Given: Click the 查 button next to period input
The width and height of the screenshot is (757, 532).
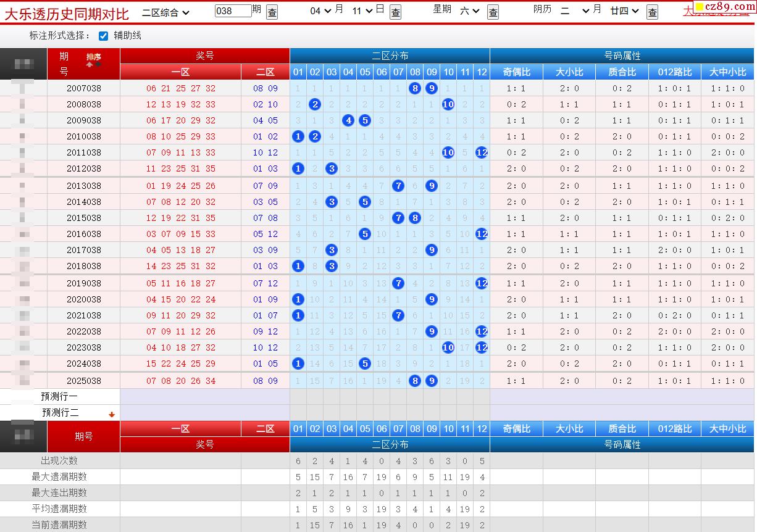Looking at the screenshot, I should [272, 12].
